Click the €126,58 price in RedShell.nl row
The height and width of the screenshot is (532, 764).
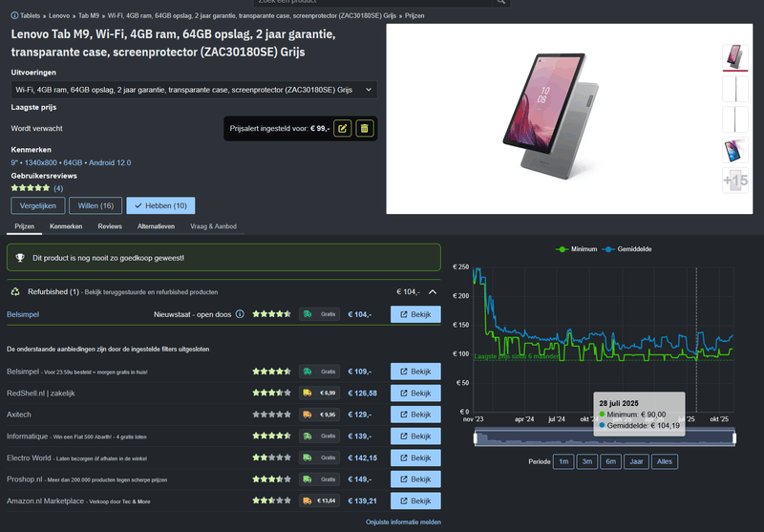pos(363,394)
